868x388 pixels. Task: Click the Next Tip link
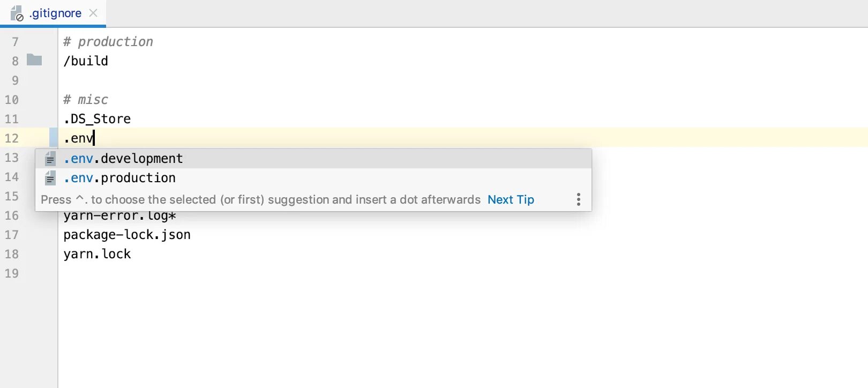pyautogui.click(x=511, y=200)
